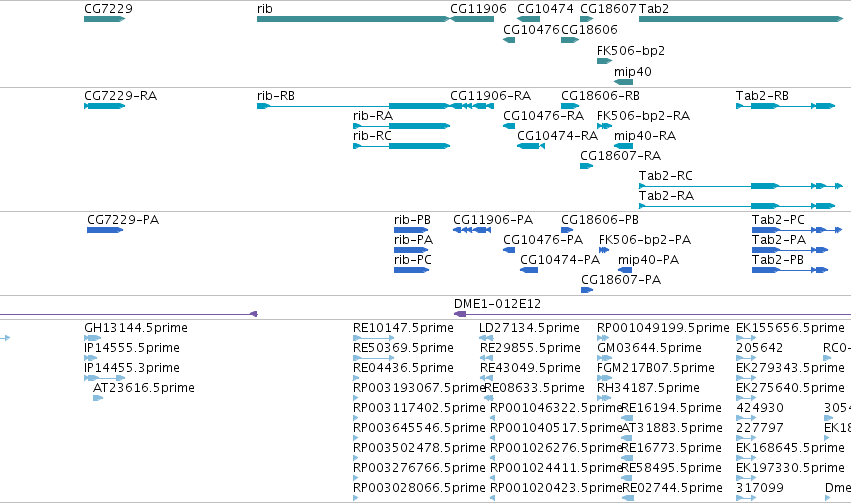851x503 pixels.
Task: Select the CG18606 gene label
Action: (x=589, y=29)
